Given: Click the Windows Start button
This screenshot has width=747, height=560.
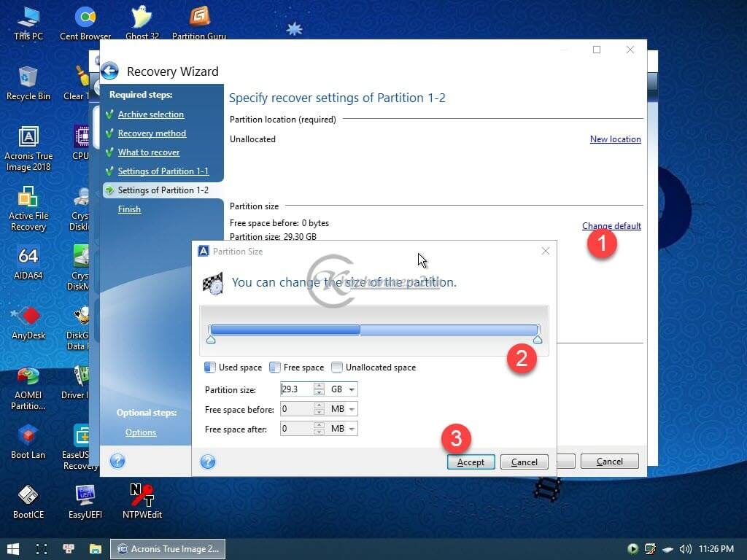Looking at the screenshot, I should click(13, 548).
